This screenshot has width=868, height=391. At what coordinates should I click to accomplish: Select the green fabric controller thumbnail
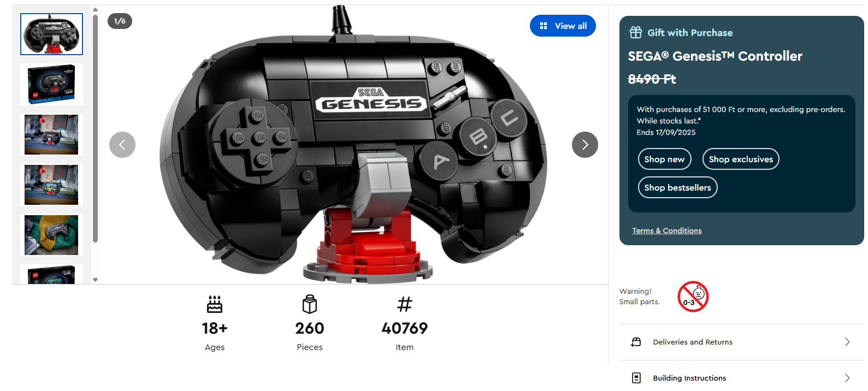click(51, 235)
